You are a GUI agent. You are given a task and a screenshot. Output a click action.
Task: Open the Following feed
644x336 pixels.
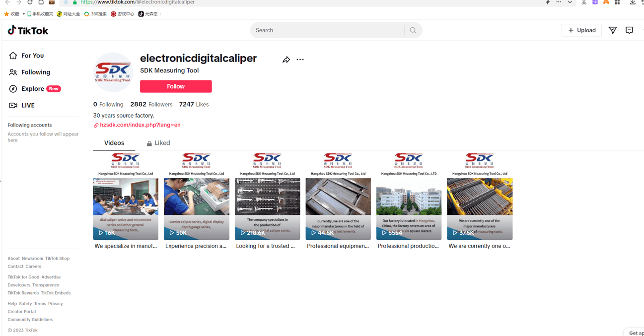30,72
